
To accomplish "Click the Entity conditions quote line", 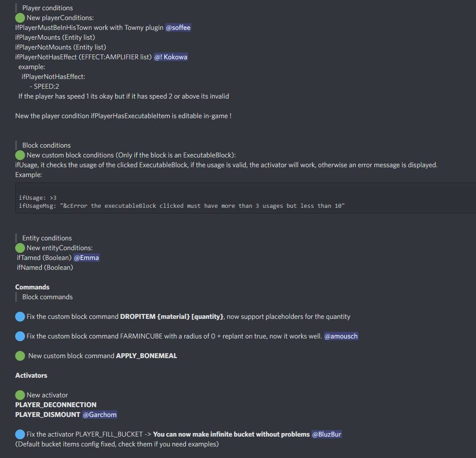I will point(47,238).
